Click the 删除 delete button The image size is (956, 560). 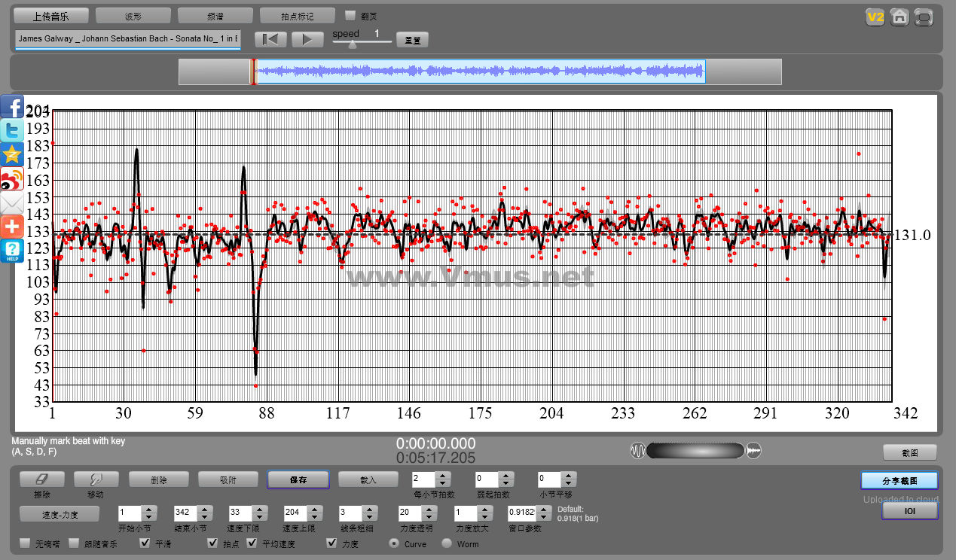click(x=158, y=479)
